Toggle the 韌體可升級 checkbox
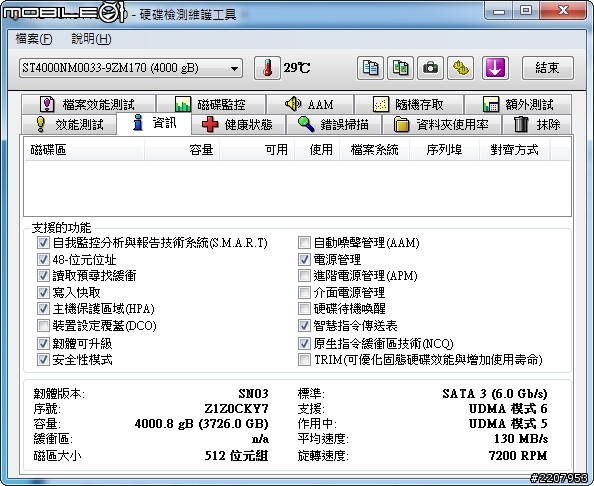 click(x=43, y=344)
